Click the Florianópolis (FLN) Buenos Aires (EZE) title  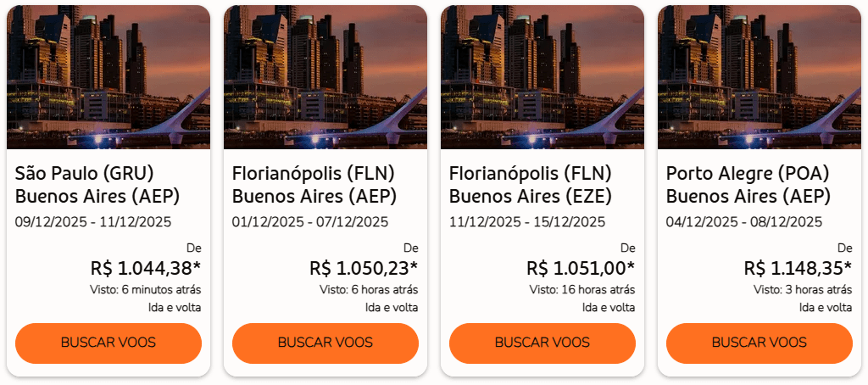pos(531,186)
